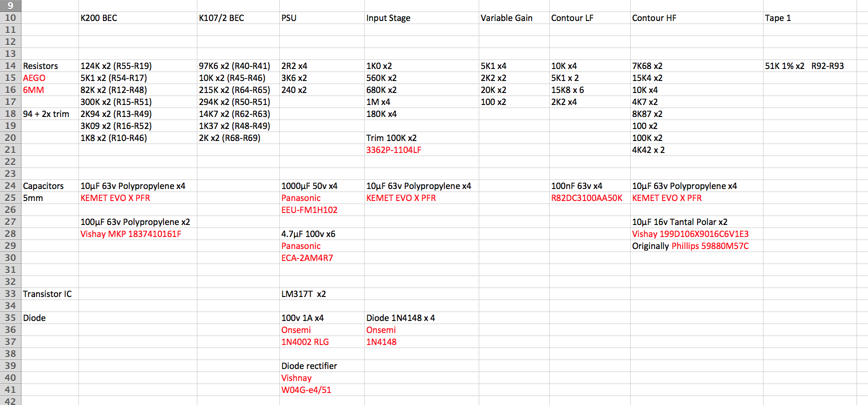This screenshot has width=868, height=405.
Task: Select row 33 header
Action: click(10, 294)
